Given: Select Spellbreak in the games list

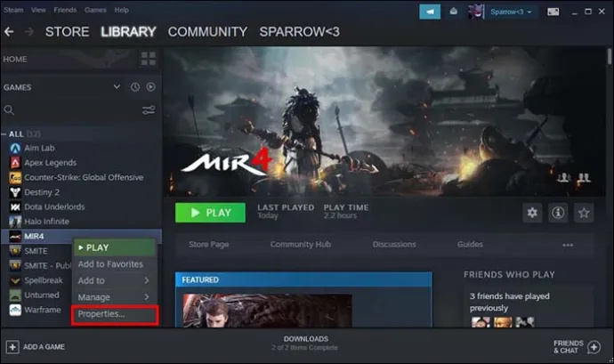Looking at the screenshot, I should point(44,280).
